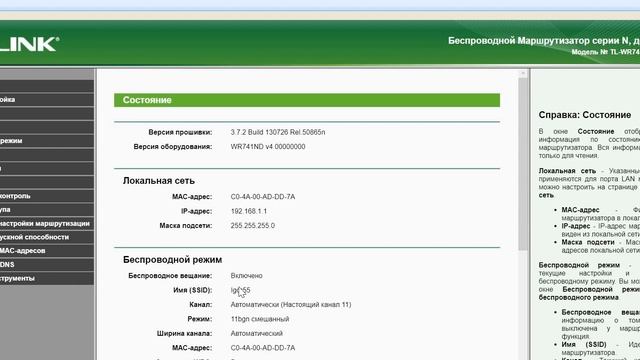Open sidebar item ending 'ускной способности'

click(x=47, y=237)
